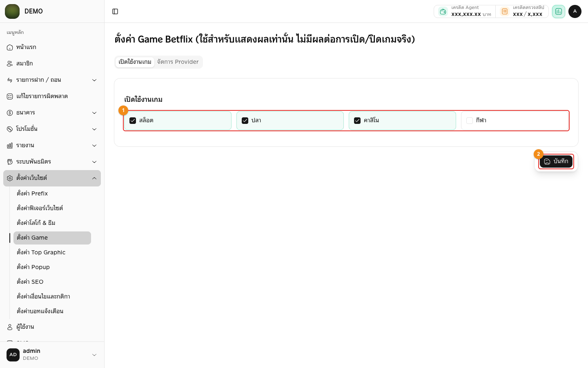Click the handshake icon beside ระบบพันธมิตร

coord(10,162)
